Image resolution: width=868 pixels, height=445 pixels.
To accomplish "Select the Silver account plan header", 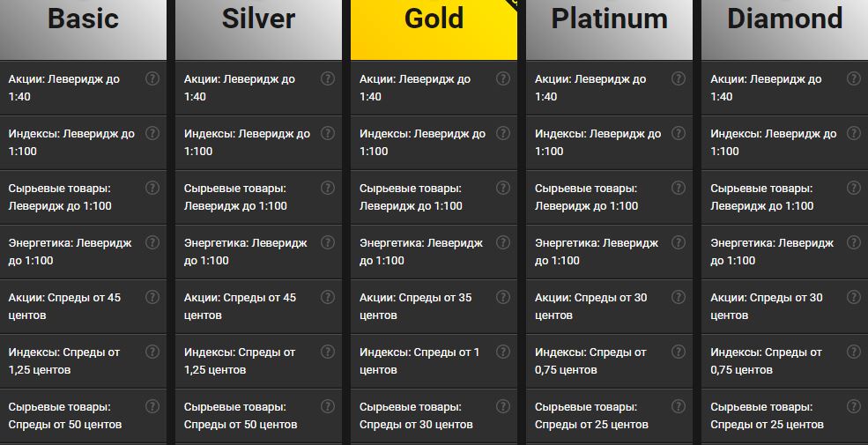I will pyautogui.click(x=258, y=19).
